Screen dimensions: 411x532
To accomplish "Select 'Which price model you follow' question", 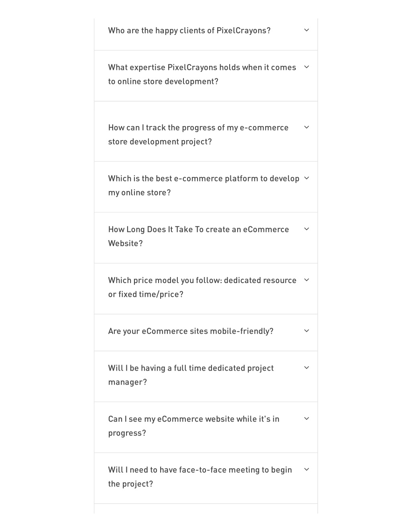I will click(x=202, y=287).
